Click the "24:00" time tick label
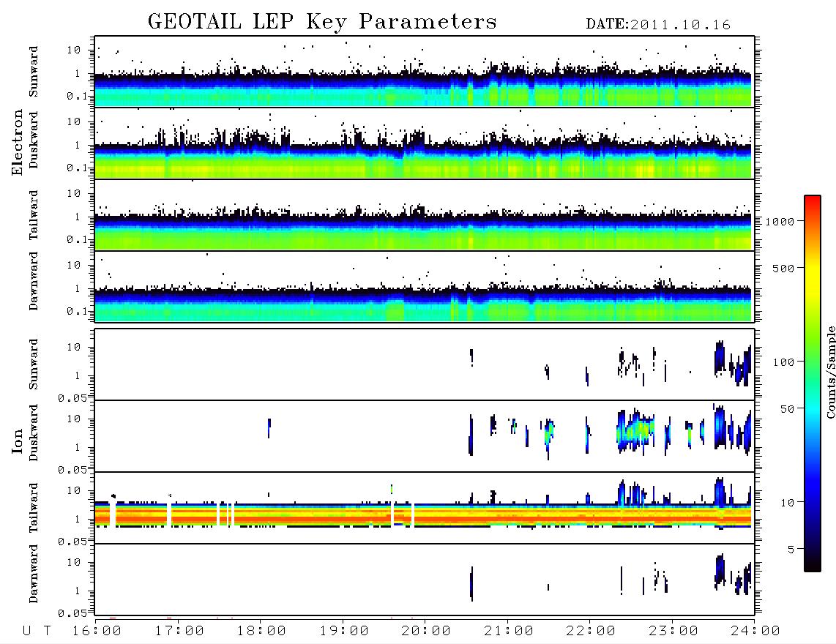Image resolution: width=836 pixels, height=644 pixels. (755, 631)
